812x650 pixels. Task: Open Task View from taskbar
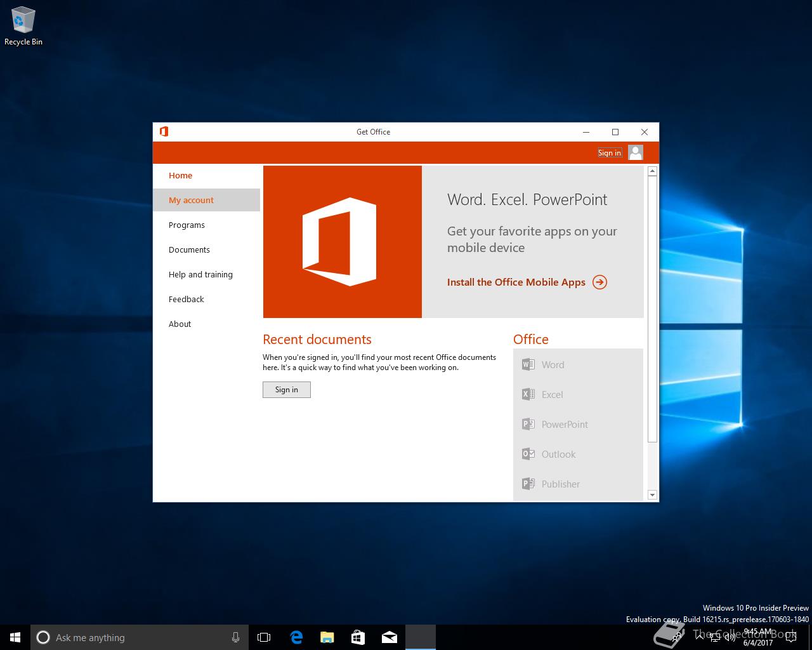[264, 637]
